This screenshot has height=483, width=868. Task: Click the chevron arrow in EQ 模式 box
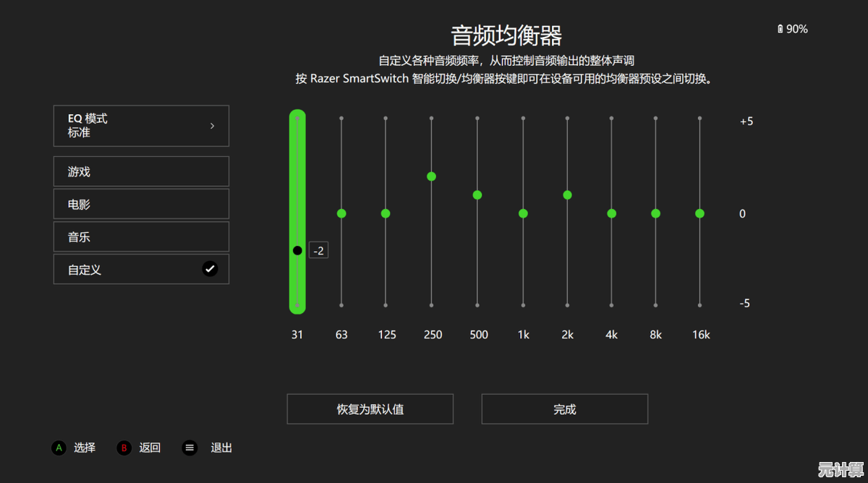tap(212, 126)
